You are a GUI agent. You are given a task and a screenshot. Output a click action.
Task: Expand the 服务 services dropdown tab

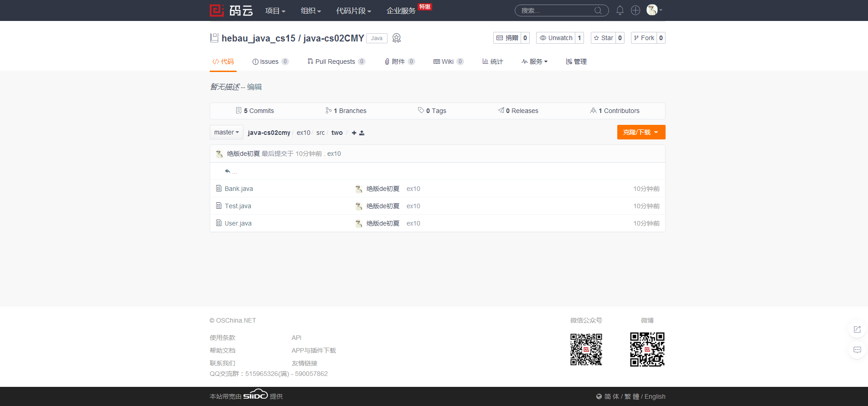(x=534, y=62)
